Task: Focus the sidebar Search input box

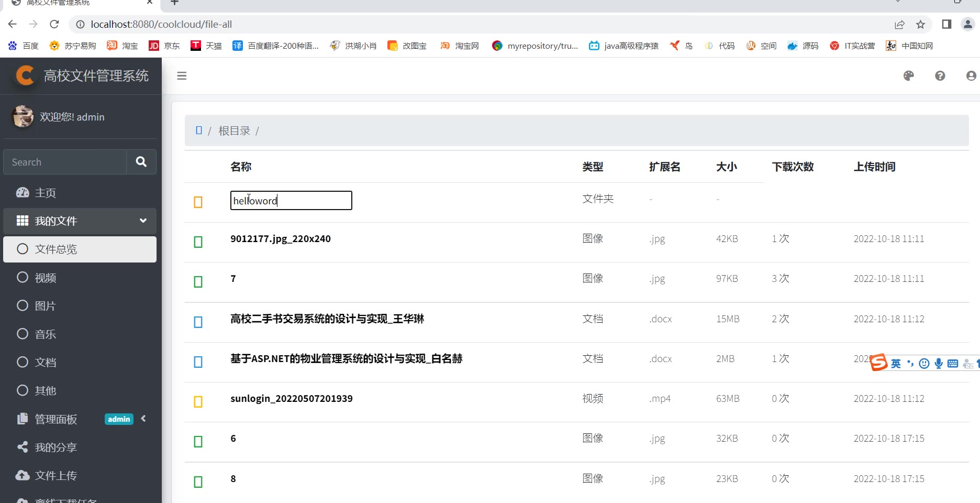Action: (x=65, y=162)
